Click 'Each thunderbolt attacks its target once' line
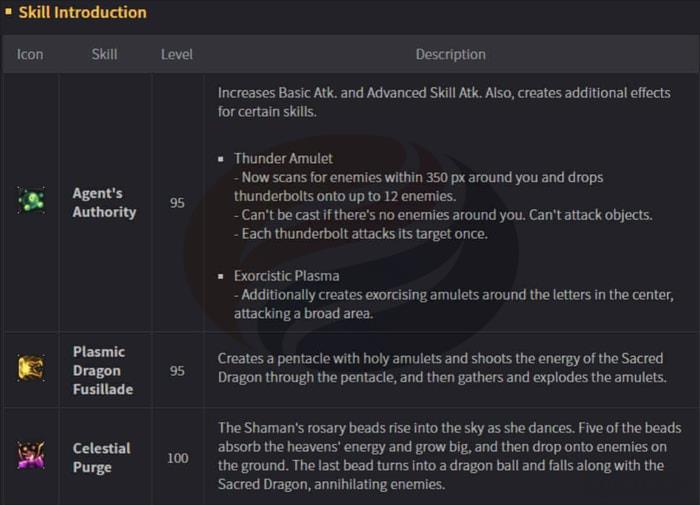 tap(364, 233)
